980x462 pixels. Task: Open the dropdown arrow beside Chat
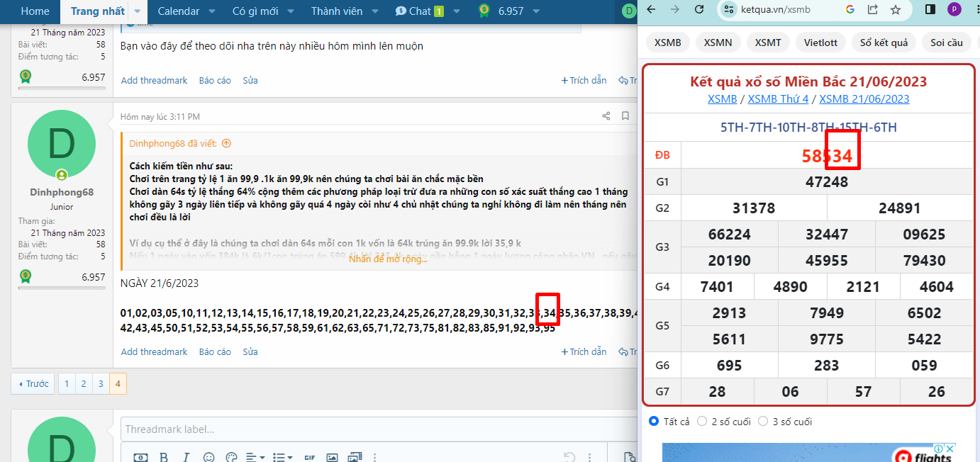coord(457,11)
